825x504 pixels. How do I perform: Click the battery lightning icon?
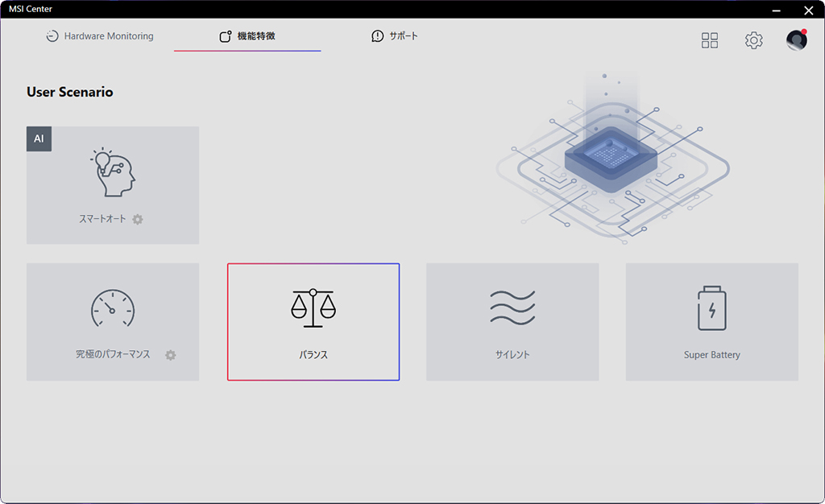[712, 308]
